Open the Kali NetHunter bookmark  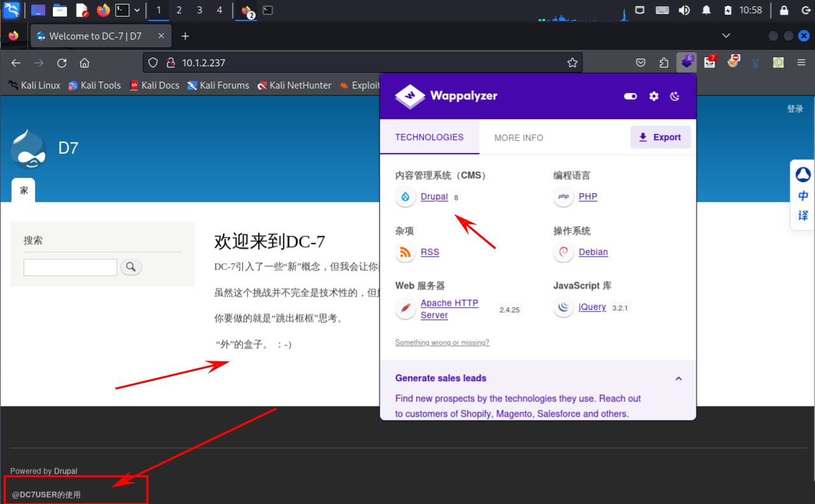(x=294, y=85)
